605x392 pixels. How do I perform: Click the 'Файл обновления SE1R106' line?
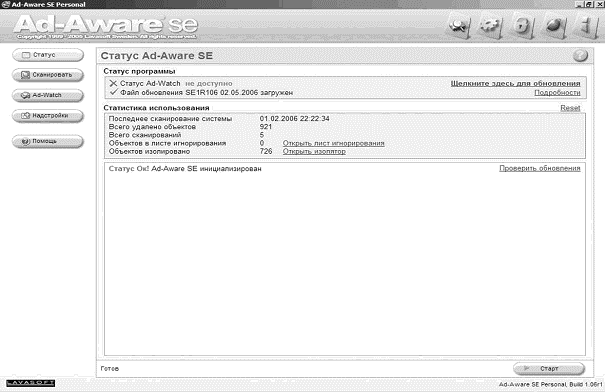(201, 93)
